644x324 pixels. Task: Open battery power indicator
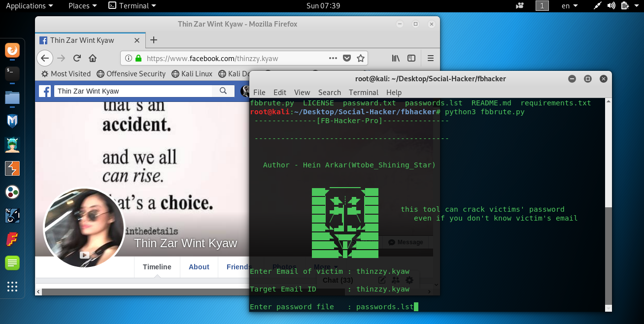tap(625, 6)
